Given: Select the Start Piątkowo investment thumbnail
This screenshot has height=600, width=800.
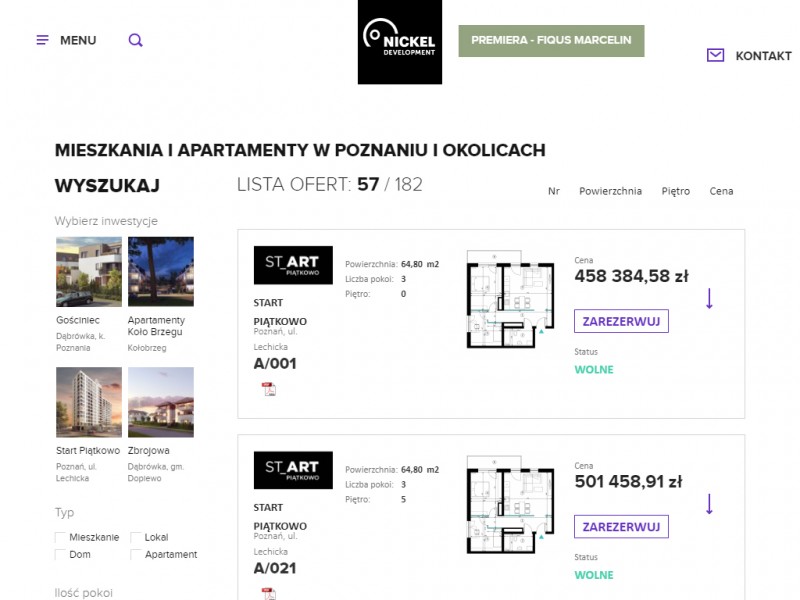Looking at the screenshot, I should pyautogui.click(x=89, y=402).
